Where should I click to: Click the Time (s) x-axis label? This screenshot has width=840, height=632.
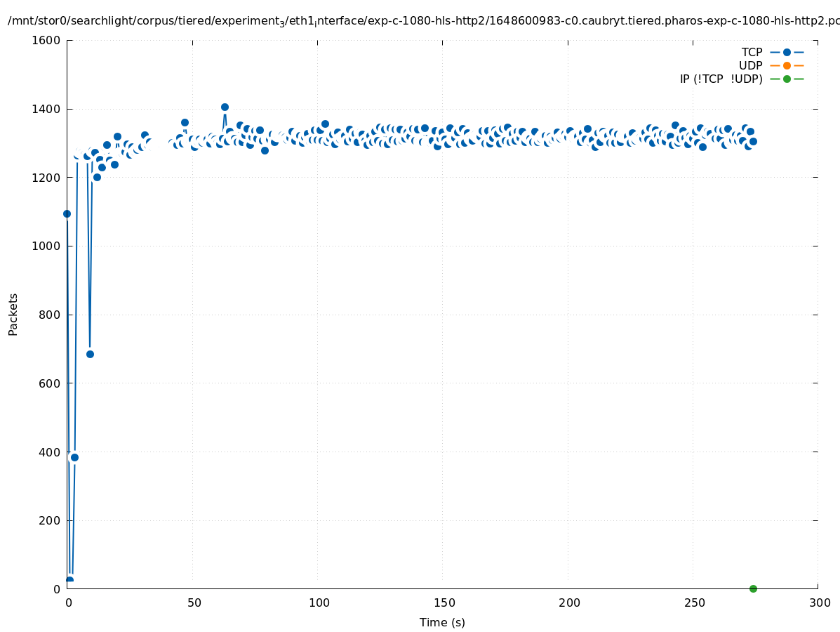coord(442,622)
